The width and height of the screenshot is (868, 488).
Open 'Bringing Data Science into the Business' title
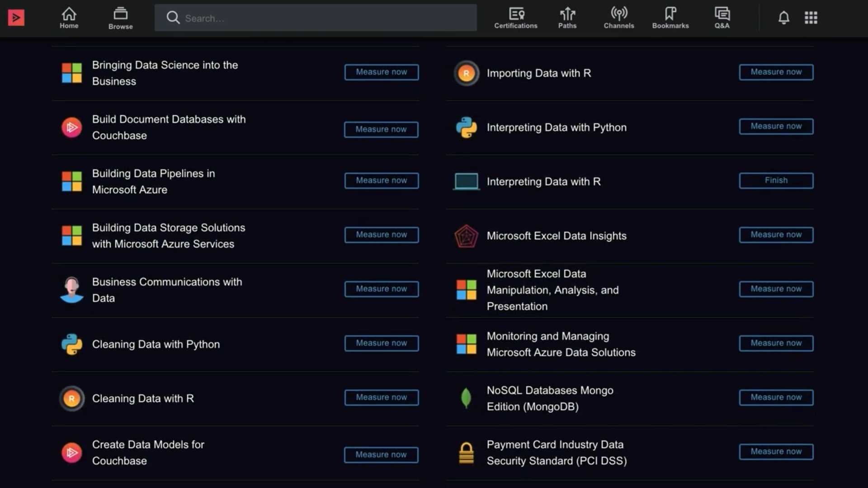tap(165, 73)
